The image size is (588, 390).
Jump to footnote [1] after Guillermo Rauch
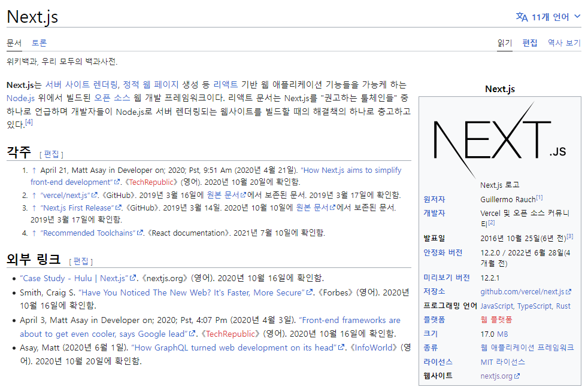coord(539,197)
